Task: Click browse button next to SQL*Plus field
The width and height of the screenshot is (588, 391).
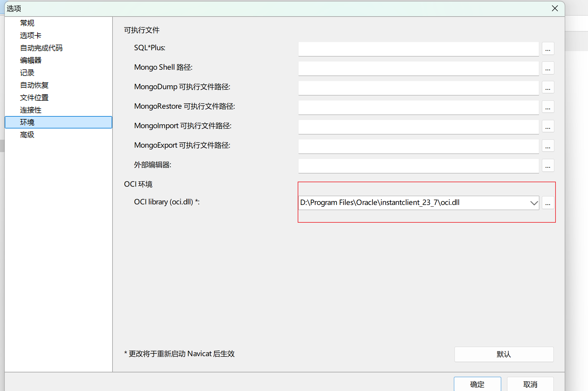Action: click(x=548, y=49)
